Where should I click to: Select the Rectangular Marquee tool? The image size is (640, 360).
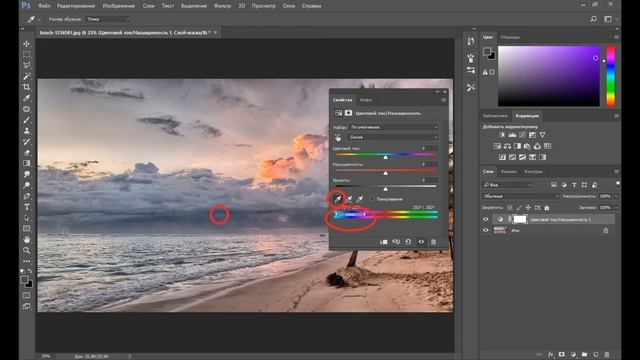(x=27, y=54)
